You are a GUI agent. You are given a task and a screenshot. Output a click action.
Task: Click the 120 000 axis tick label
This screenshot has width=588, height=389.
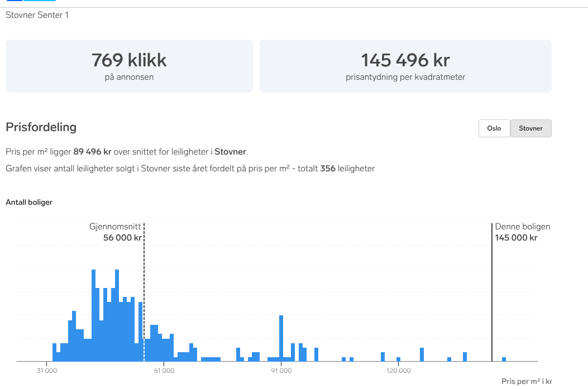(x=398, y=371)
